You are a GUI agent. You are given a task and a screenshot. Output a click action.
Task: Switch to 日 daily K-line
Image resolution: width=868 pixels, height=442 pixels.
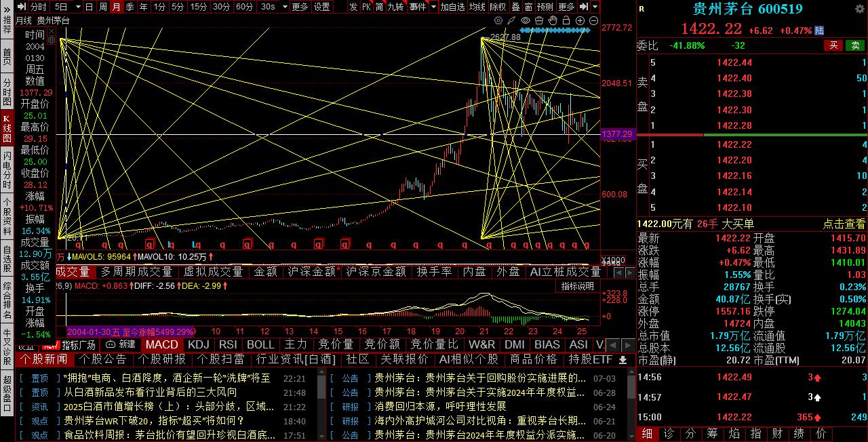(x=89, y=7)
